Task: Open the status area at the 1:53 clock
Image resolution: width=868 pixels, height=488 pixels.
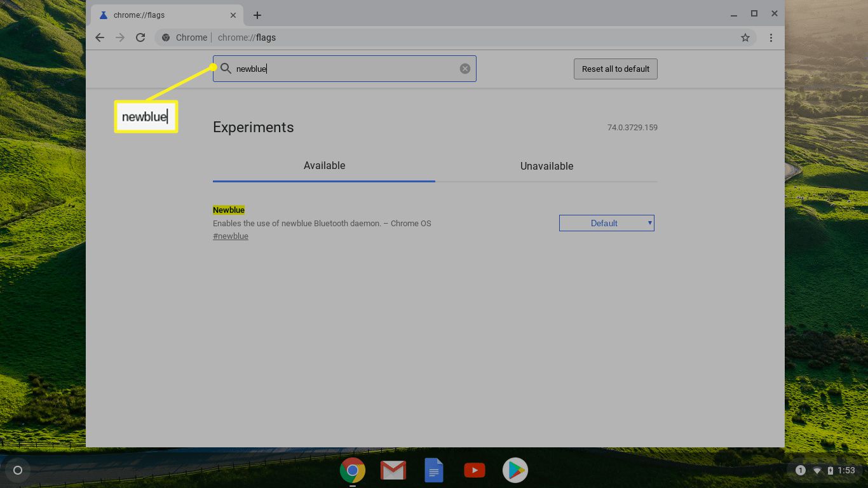Action: (846, 470)
